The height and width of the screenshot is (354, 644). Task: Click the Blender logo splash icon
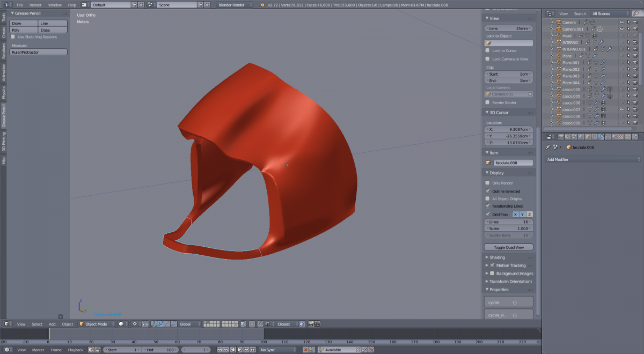[261, 5]
